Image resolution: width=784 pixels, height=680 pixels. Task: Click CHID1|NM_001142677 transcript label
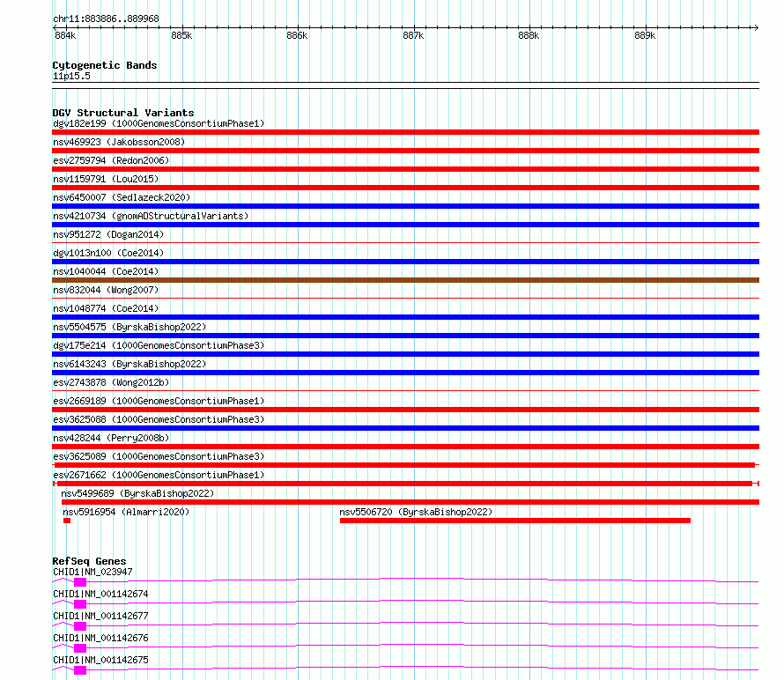tap(100, 616)
